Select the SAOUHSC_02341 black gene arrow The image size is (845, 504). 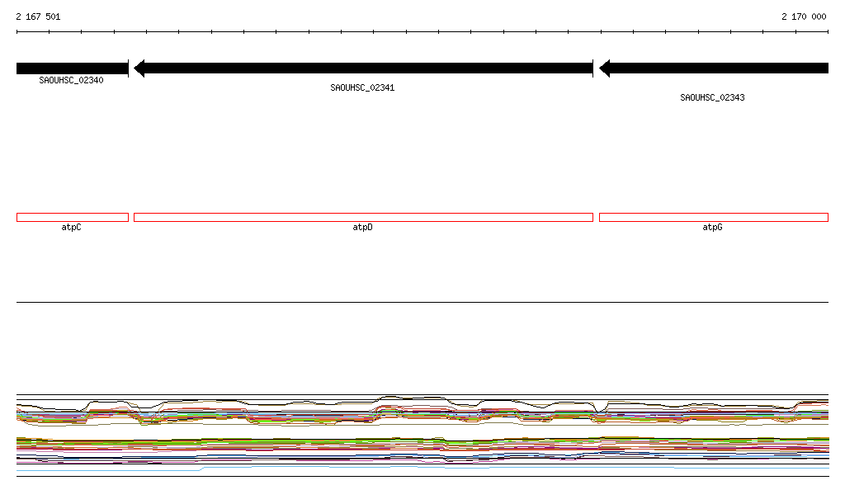[x=363, y=68]
